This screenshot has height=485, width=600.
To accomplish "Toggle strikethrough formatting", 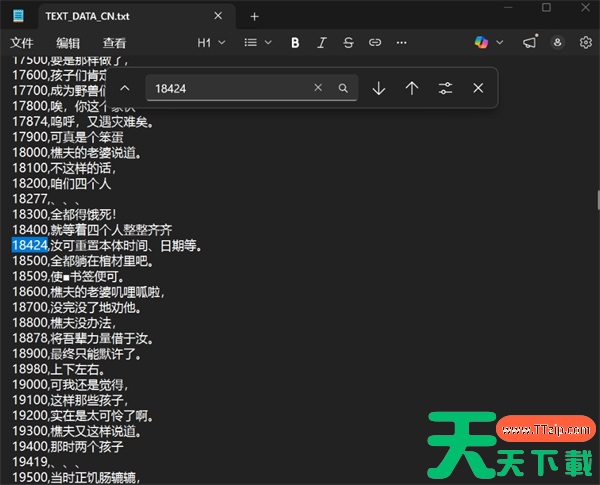I will pyautogui.click(x=348, y=42).
